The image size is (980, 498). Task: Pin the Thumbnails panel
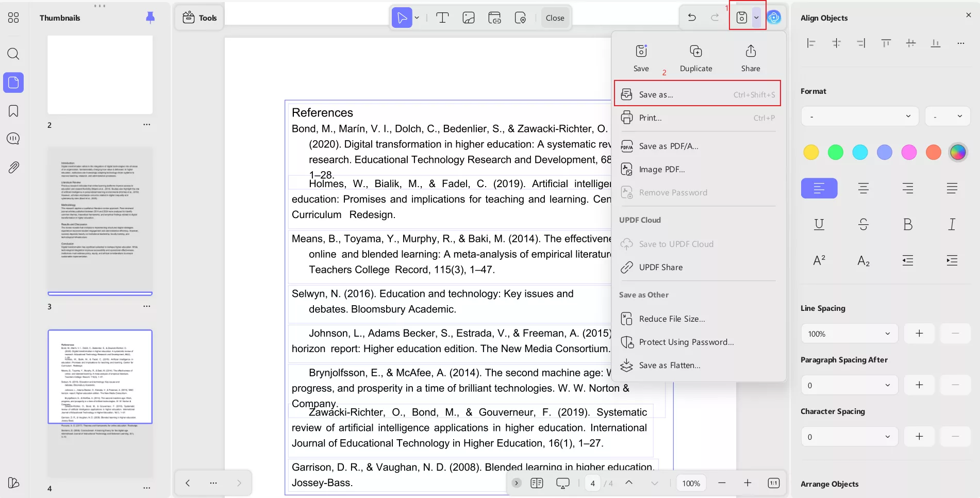click(x=150, y=18)
